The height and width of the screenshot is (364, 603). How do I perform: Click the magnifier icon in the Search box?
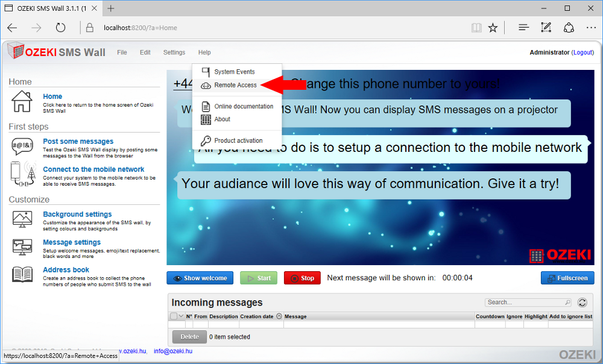click(x=567, y=303)
